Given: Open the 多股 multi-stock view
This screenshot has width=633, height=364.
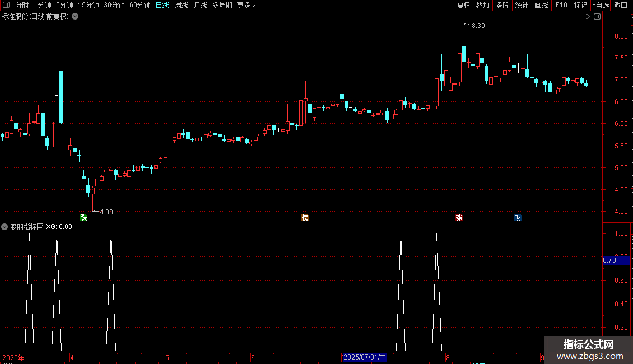Looking at the screenshot, I should (x=502, y=5).
